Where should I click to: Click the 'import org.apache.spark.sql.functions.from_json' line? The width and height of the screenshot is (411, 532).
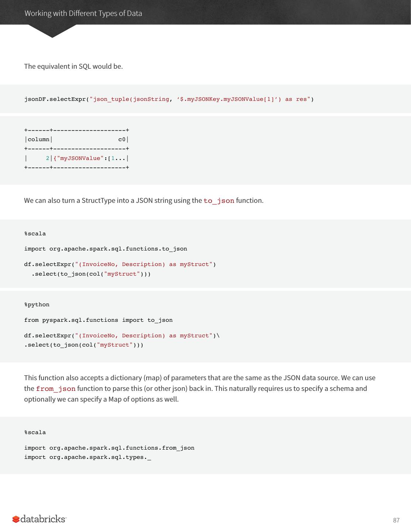pos(109,448)
